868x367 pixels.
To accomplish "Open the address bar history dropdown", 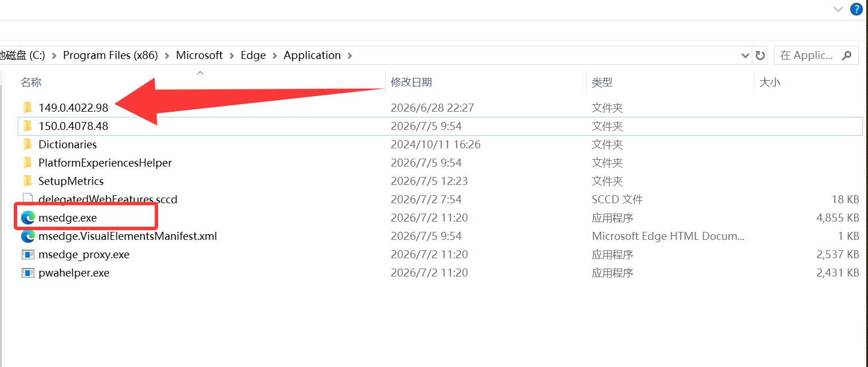I will pos(745,56).
